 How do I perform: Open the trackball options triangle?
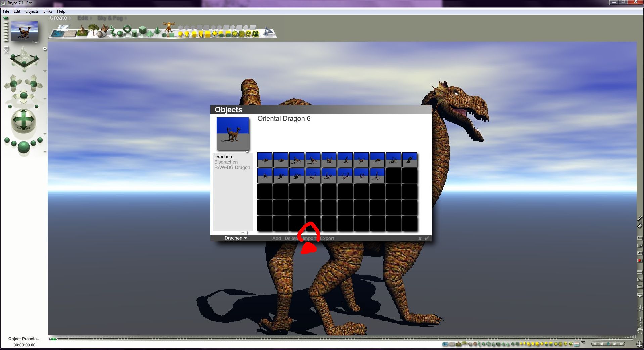[x=45, y=134]
